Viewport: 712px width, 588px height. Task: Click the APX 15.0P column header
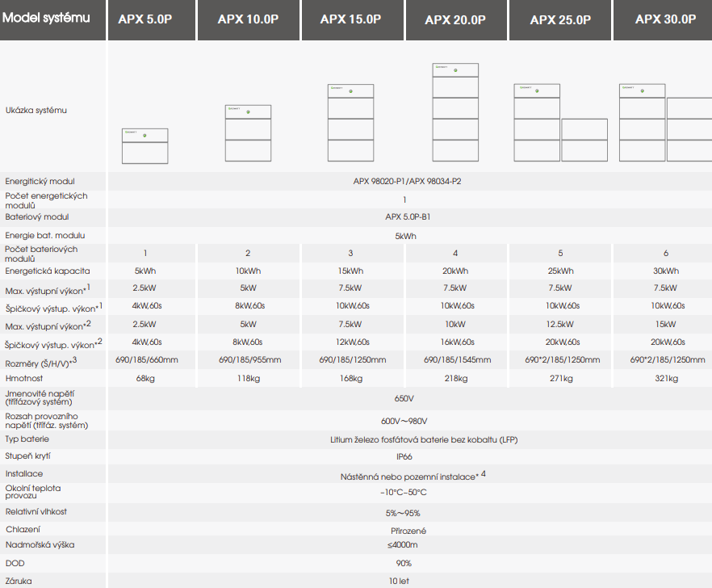pyautogui.click(x=352, y=20)
